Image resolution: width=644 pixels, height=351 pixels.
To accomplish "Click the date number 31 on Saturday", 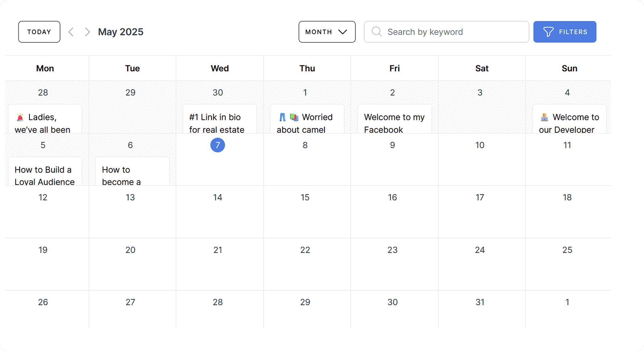I will click(x=480, y=302).
